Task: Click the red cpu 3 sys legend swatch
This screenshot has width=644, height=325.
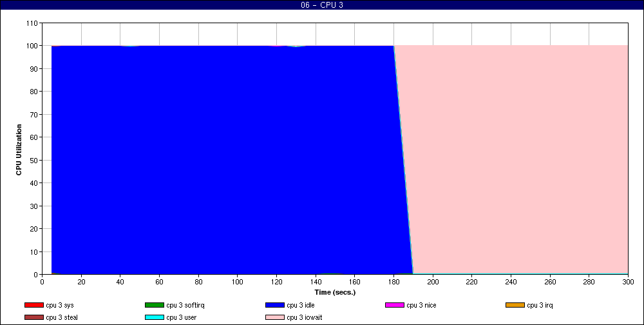Action: tap(34, 305)
